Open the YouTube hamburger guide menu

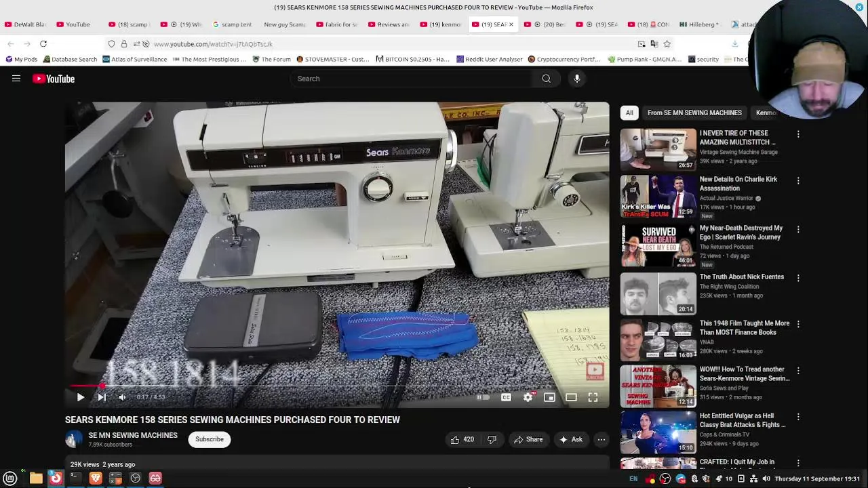(16, 79)
